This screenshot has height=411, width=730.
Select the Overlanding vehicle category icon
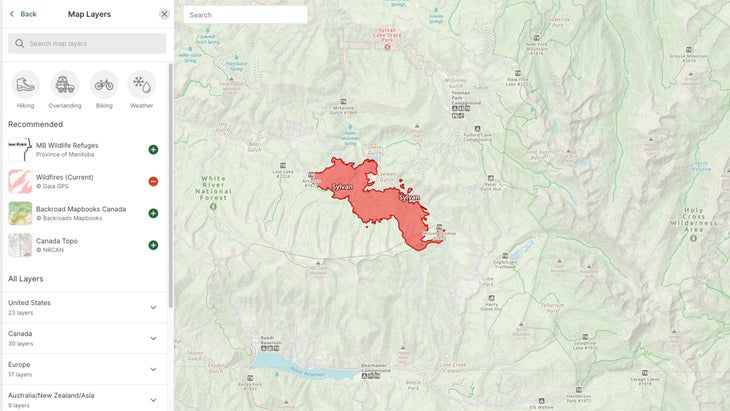click(65, 85)
